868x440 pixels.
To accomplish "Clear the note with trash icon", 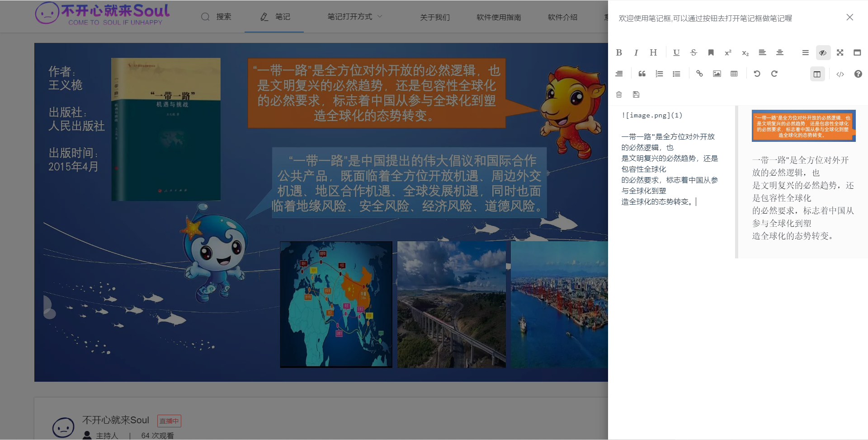I will click(619, 94).
